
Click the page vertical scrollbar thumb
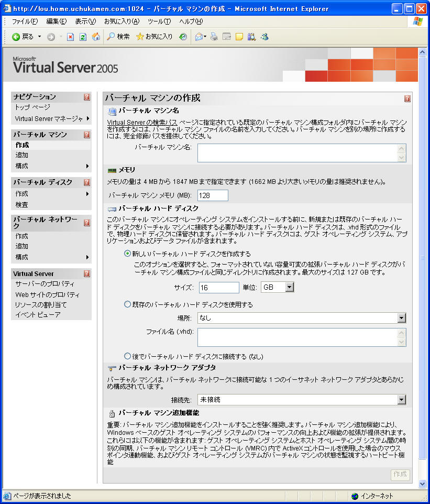pyautogui.click(x=422, y=258)
